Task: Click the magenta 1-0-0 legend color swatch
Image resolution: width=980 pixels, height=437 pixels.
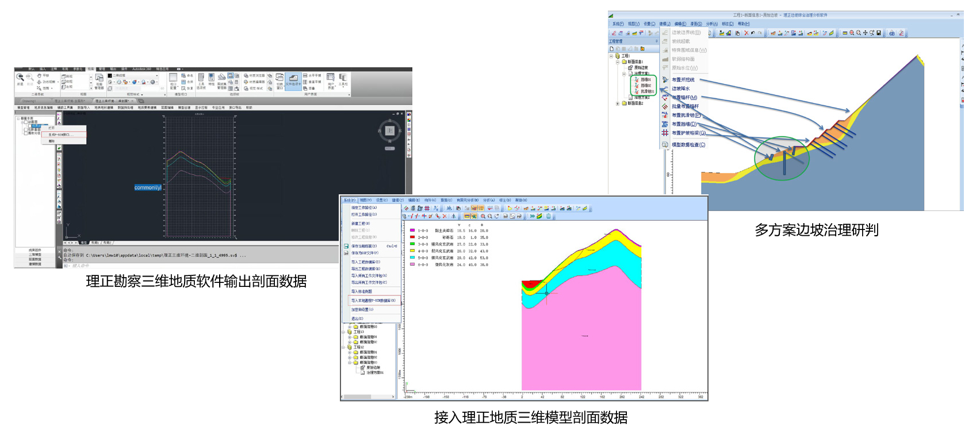Action: (x=412, y=231)
